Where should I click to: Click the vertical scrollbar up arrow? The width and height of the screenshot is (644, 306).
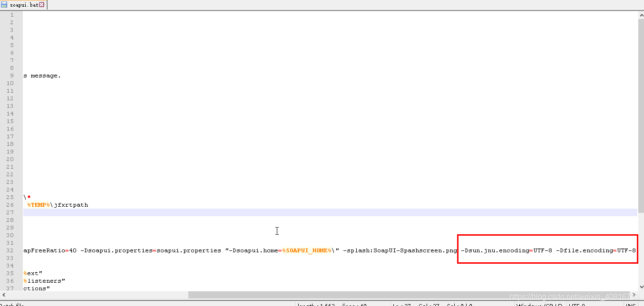[641, 15]
